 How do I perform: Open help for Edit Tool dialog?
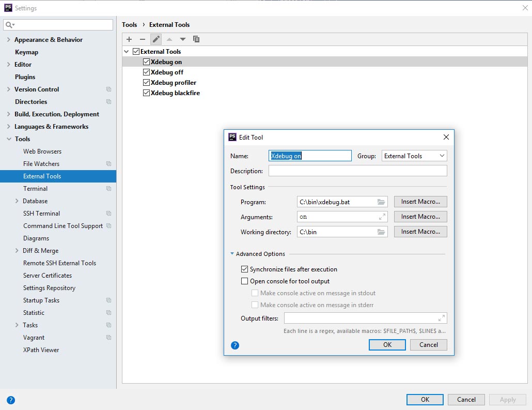click(235, 345)
